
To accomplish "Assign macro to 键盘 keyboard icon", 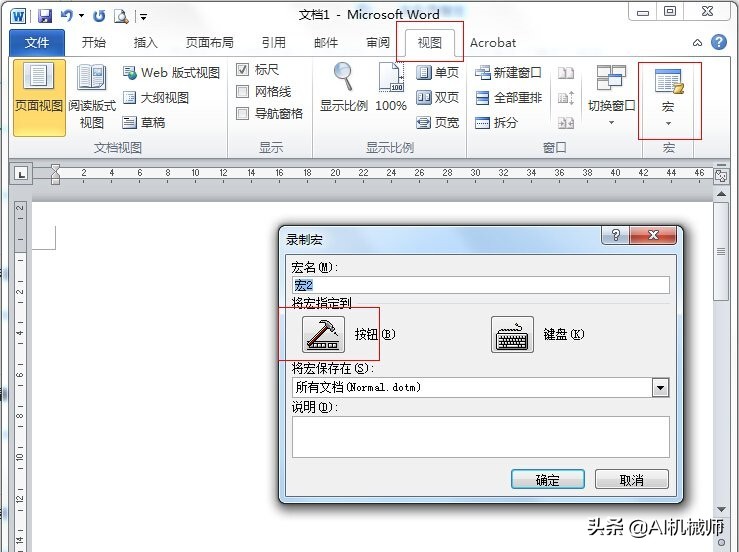I will [x=512, y=334].
